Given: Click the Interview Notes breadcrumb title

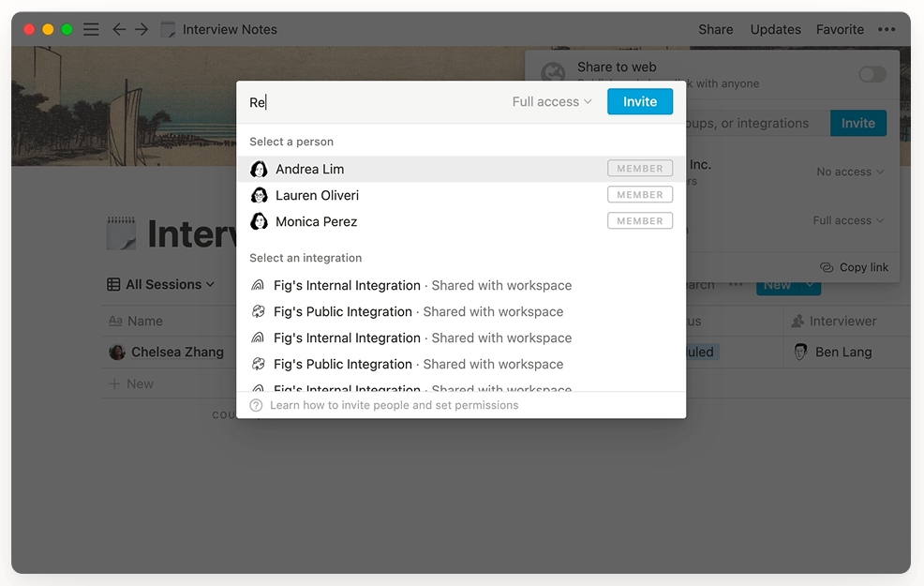Looking at the screenshot, I should click(230, 29).
